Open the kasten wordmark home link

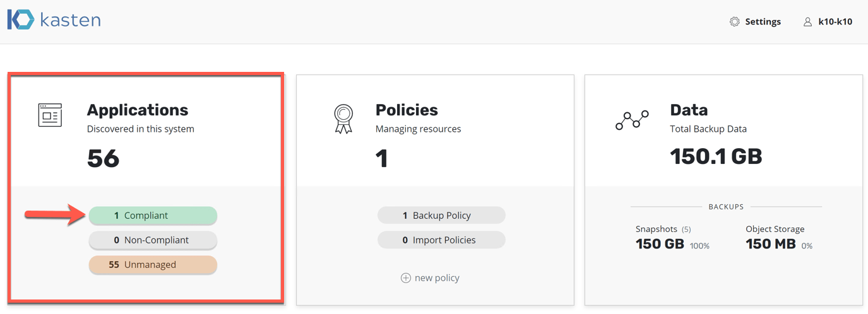coord(70,20)
